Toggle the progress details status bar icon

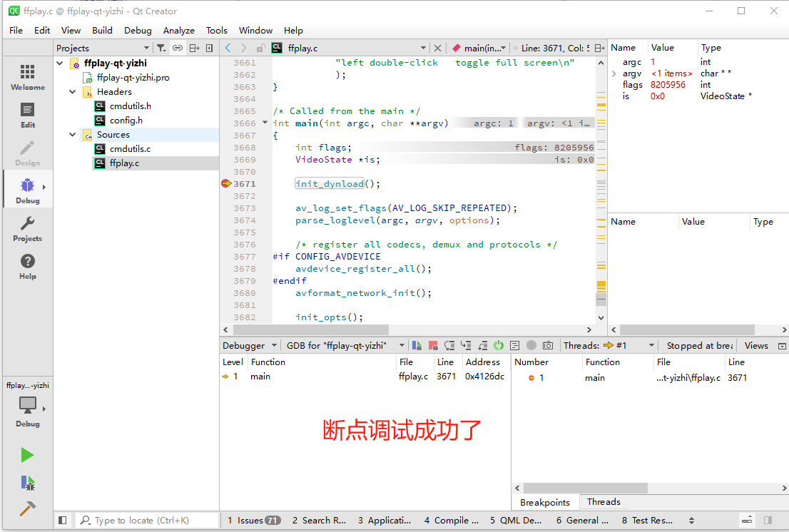coord(747,521)
